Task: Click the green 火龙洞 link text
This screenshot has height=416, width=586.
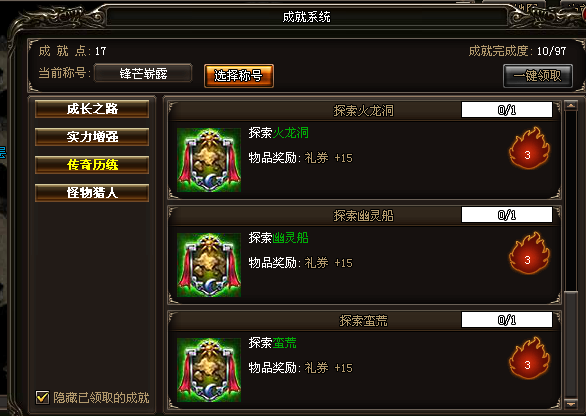Action: click(x=290, y=133)
